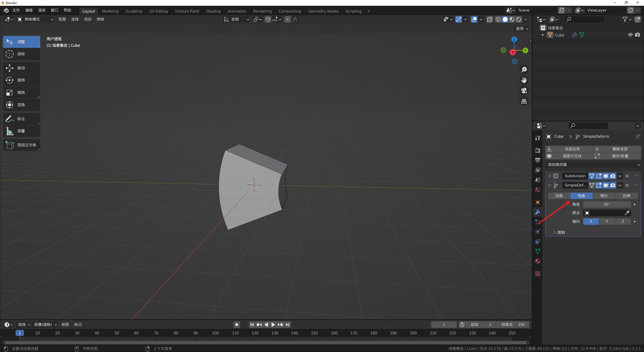Click the Angle (角度) 45° value field

607,204
